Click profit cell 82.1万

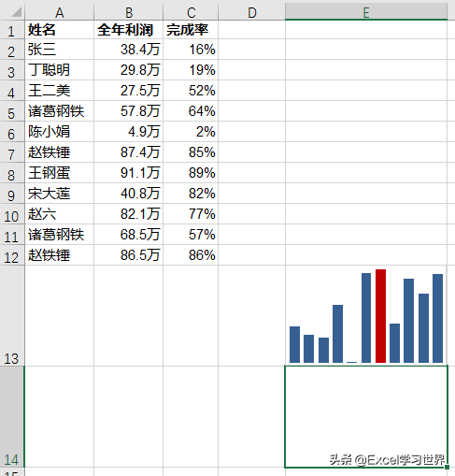tap(128, 214)
